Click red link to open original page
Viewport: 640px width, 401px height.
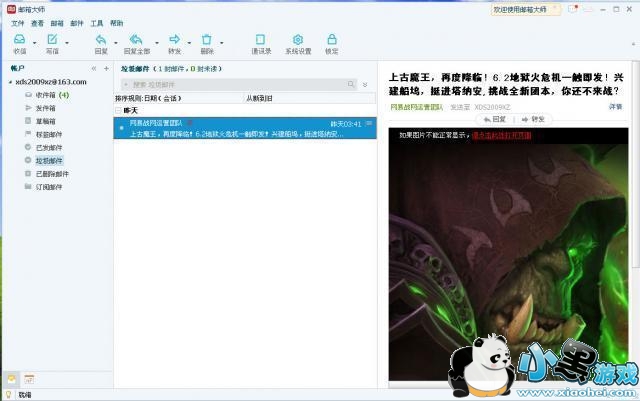click(502, 136)
